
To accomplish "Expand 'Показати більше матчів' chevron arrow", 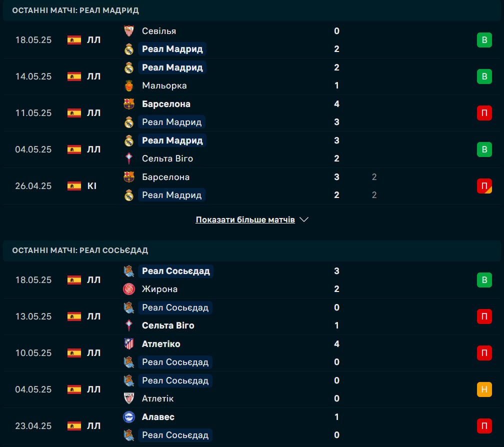I will pyautogui.click(x=304, y=219).
